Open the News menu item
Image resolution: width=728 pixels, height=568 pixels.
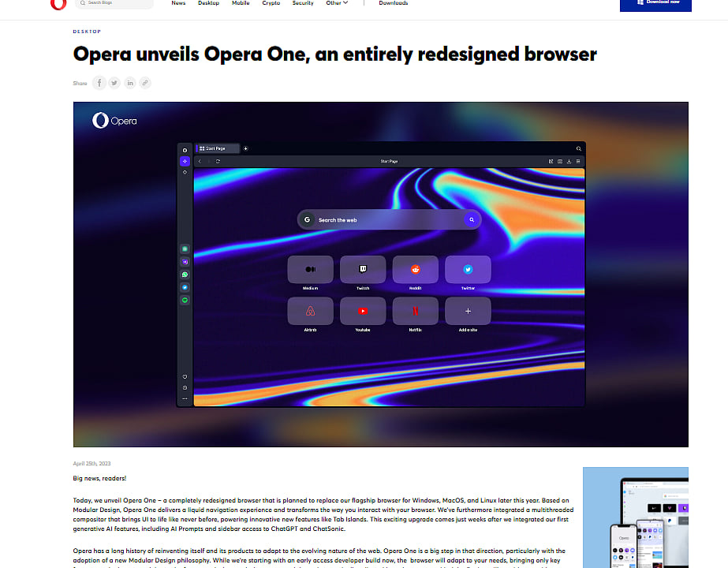click(178, 3)
